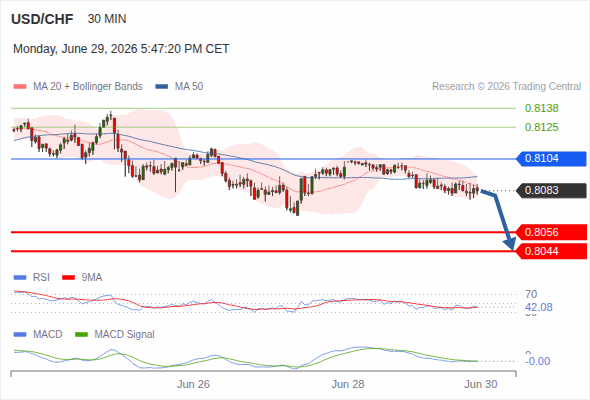
Task: Click the Jun 26 date axis marker
Action: point(193,384)
